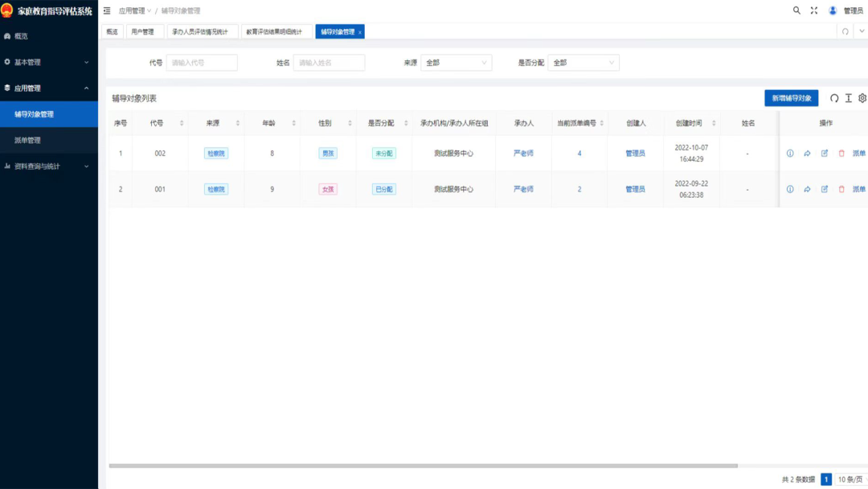Refresh current tab using the tab-bar reload icon
Screen dimensions: 868x489
point(845,31)
